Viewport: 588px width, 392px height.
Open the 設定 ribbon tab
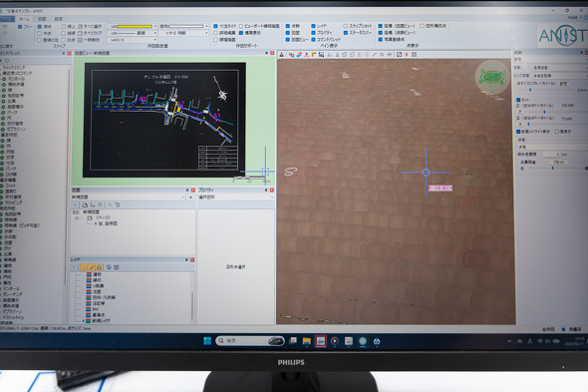(x=59, y=19)
